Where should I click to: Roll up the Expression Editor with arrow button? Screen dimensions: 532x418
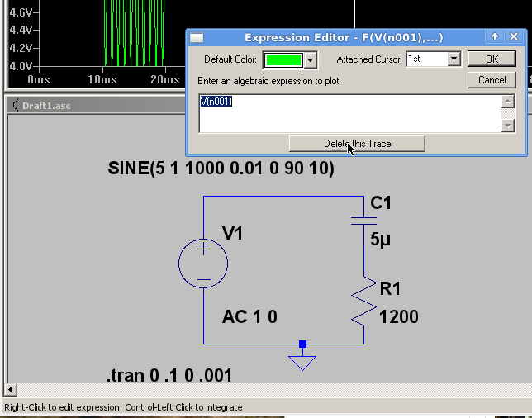495,37
